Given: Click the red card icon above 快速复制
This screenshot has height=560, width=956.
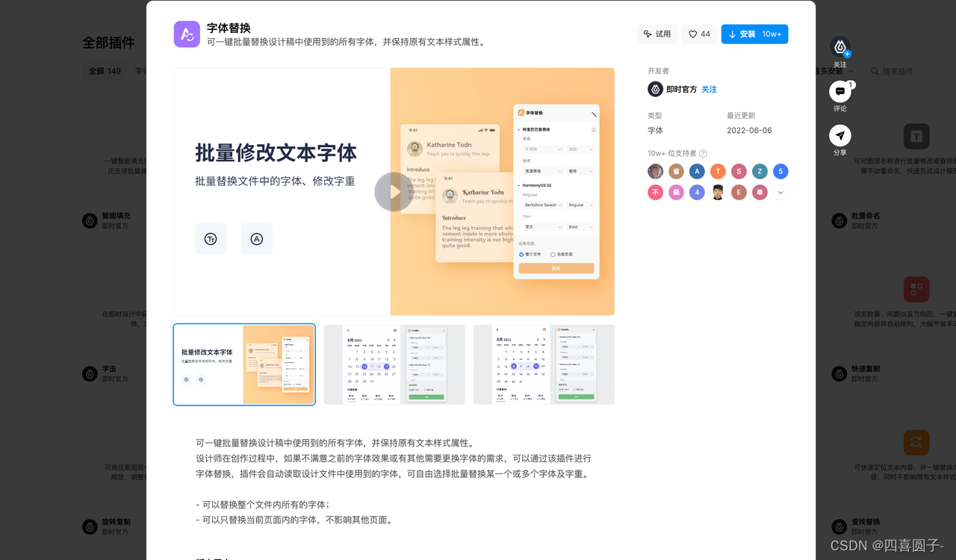Looking at the screenshot, I should (916, 290).
